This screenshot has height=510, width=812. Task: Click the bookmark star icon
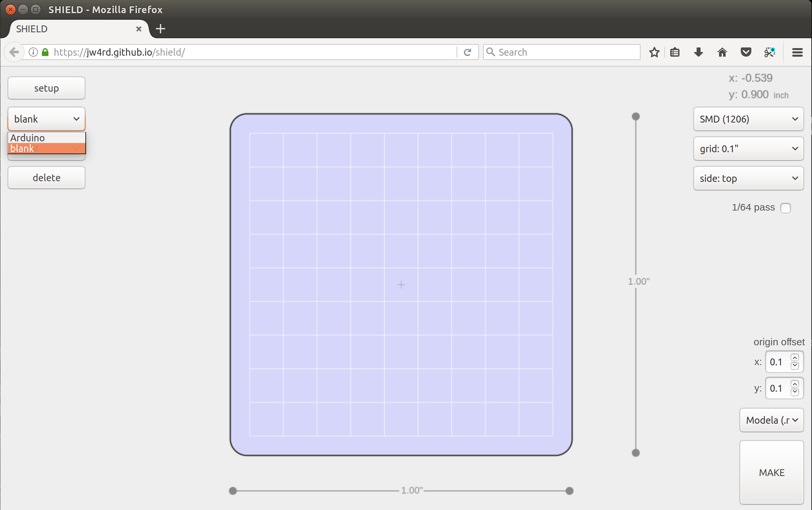[x=654, y=52]
